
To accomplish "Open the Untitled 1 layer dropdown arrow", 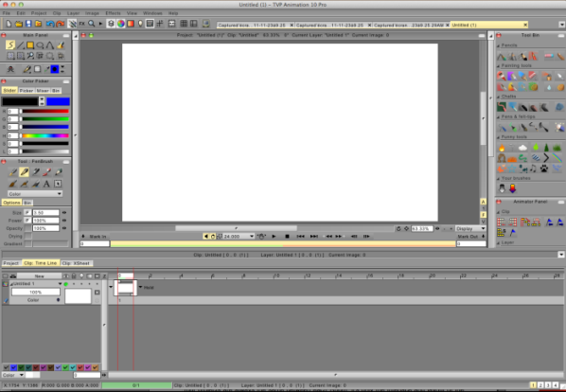I will (60, 284).
